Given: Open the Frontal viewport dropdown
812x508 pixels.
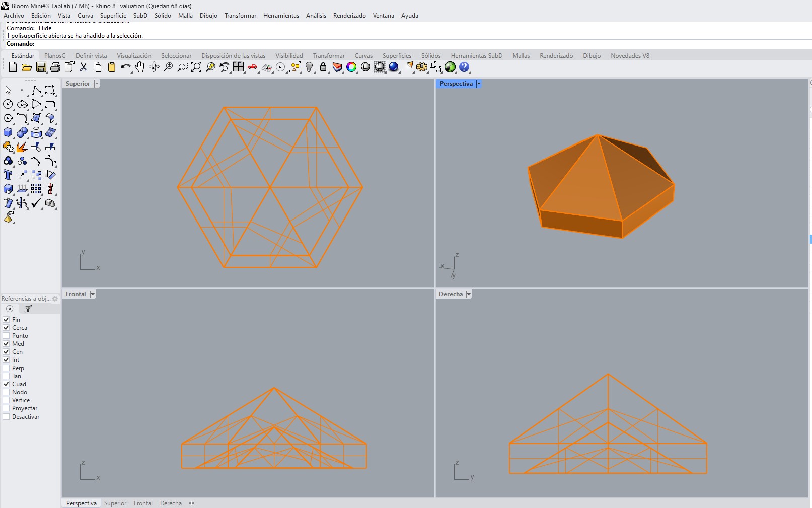Looking at the screenshot, I should pyautogui.click(x=93, y=294).
